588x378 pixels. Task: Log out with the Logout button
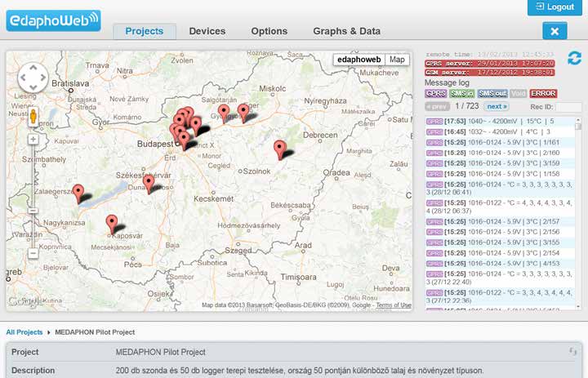pos(555,7)
